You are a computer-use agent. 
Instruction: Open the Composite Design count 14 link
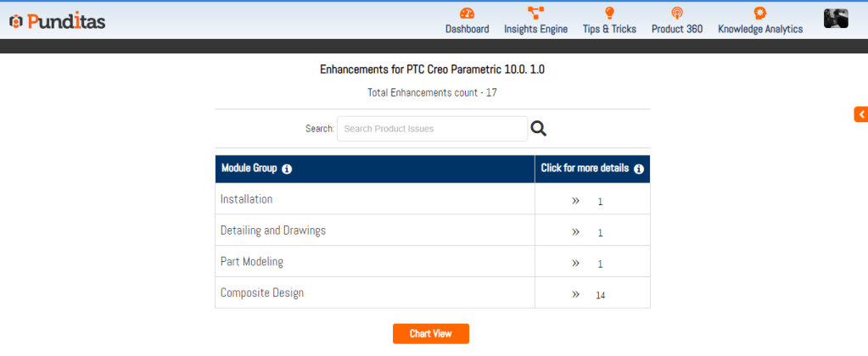click(x=601, y=295)
